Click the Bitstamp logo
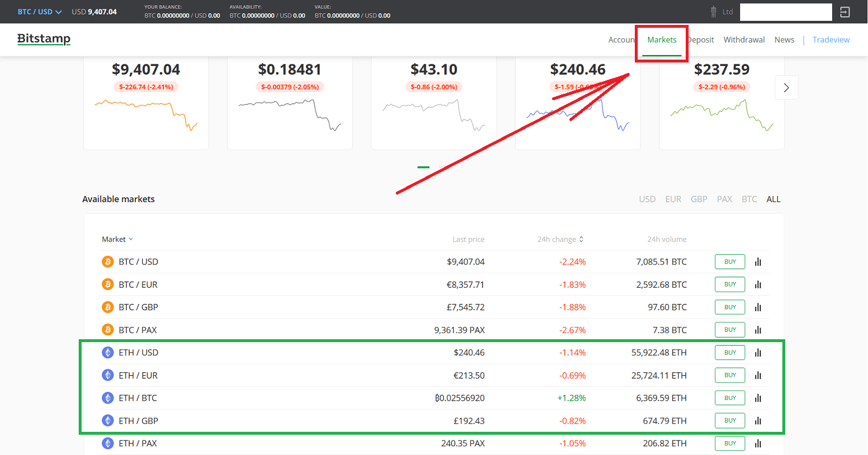The height and width of the screenshot is (455, 868). coord(44,39)
